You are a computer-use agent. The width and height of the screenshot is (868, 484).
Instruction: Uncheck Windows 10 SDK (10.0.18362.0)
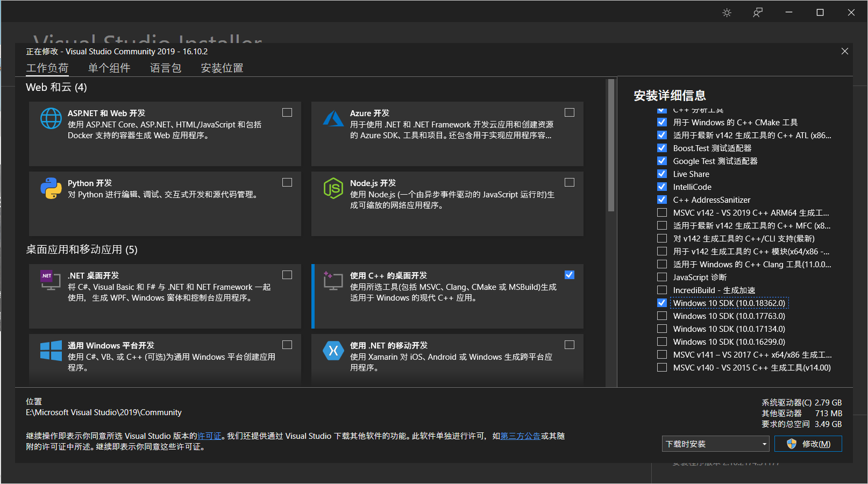tap(661, 303)
